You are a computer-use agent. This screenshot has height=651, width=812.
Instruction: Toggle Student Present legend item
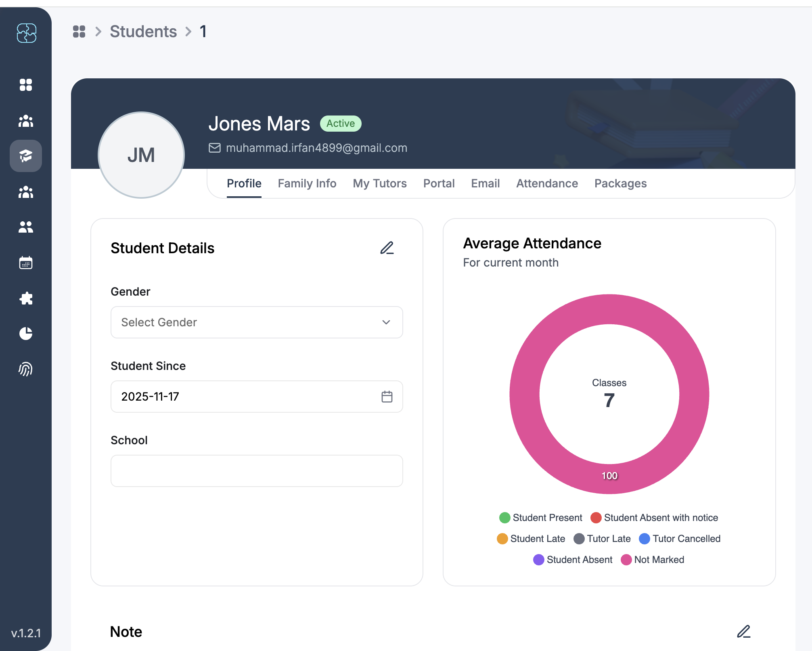(x=541, y=518)
